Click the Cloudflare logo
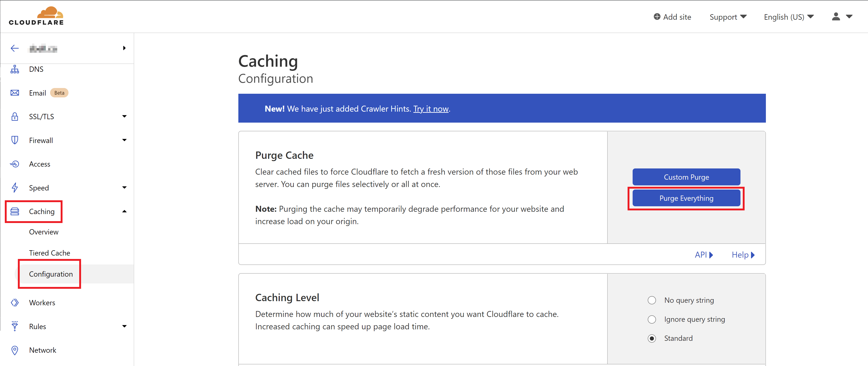This screenshot has width=868, height=366. (x=36, y=16)
